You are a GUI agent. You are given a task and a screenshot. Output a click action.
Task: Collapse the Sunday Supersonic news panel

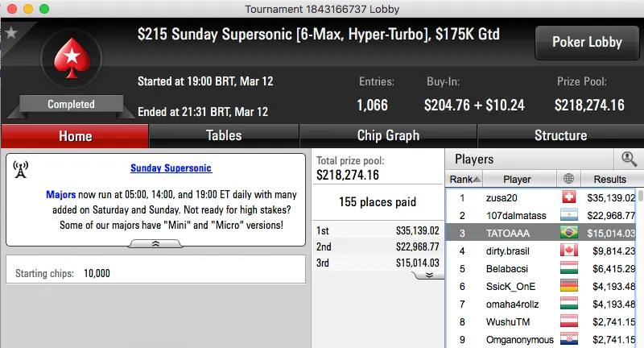tap(155, 242)
